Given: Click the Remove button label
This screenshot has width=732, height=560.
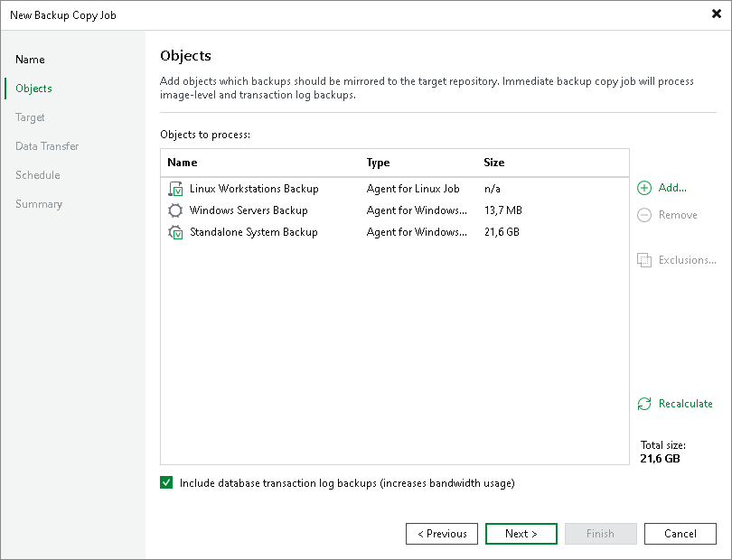Looking at the screenshot, I should pos(678,215).
